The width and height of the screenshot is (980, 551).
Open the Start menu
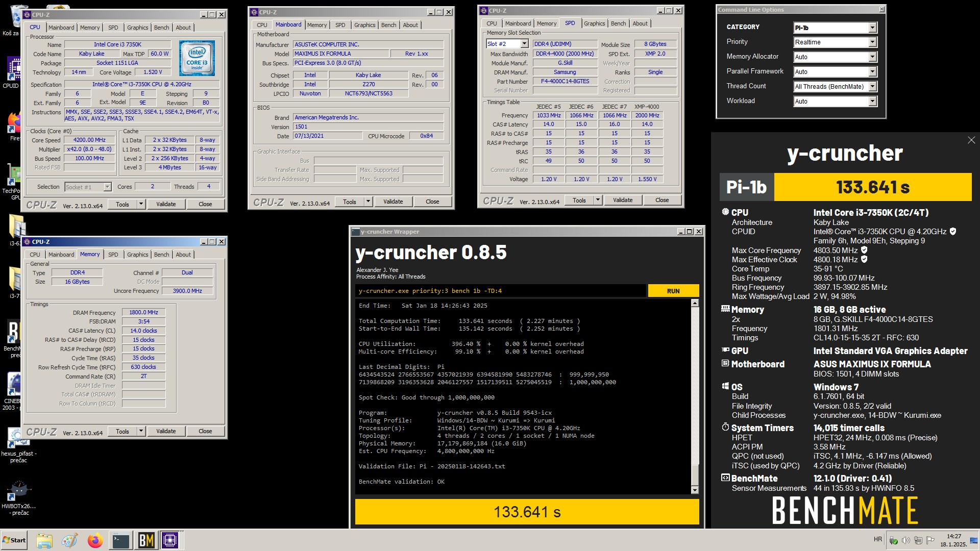[14, 540]
